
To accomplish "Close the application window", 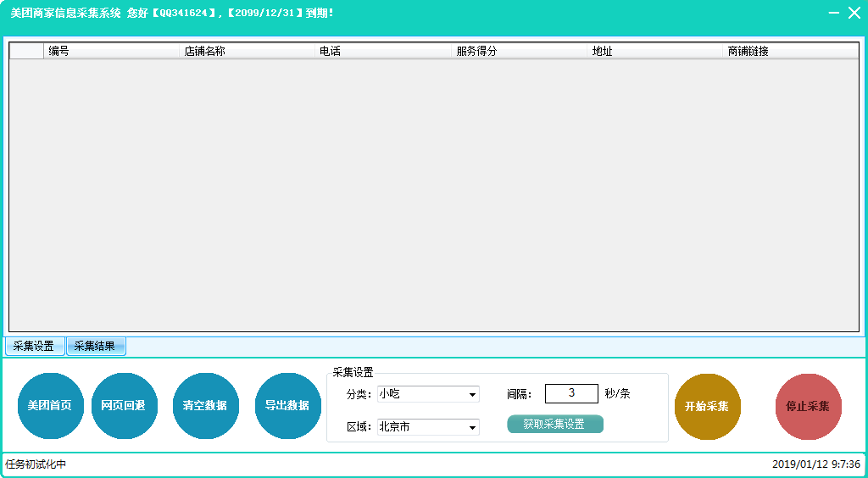I will [x=854, y=13].
